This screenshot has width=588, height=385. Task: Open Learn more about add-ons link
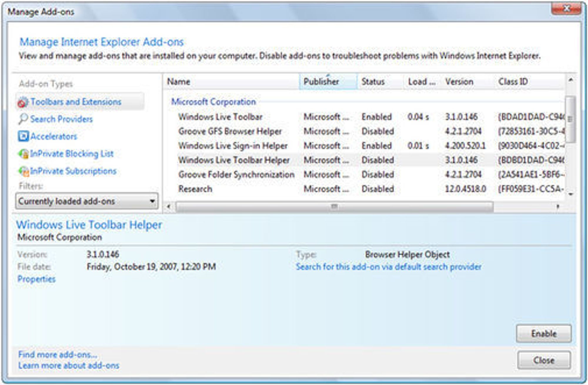coord(69,366)
